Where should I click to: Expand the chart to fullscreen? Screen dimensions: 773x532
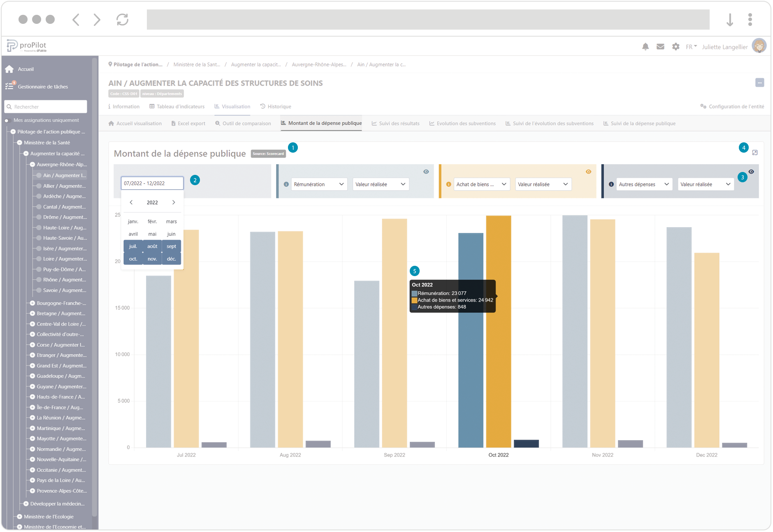(755, 153)
